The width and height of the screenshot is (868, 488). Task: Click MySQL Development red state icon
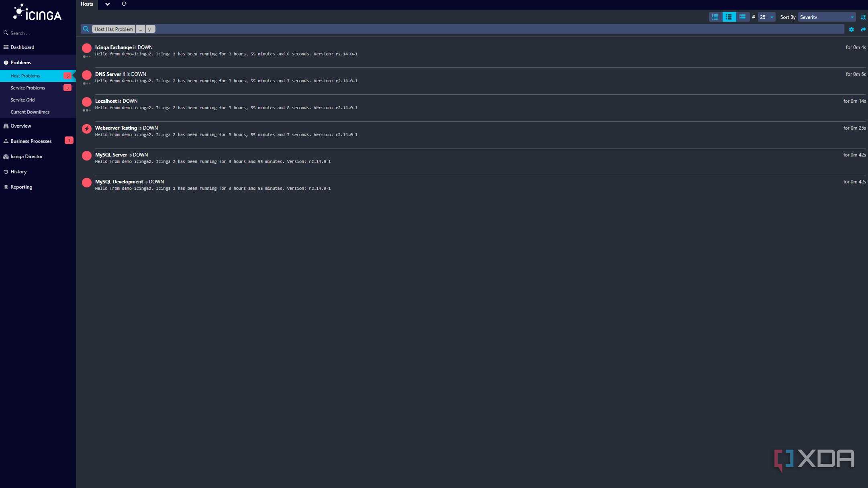coord(87,183)
